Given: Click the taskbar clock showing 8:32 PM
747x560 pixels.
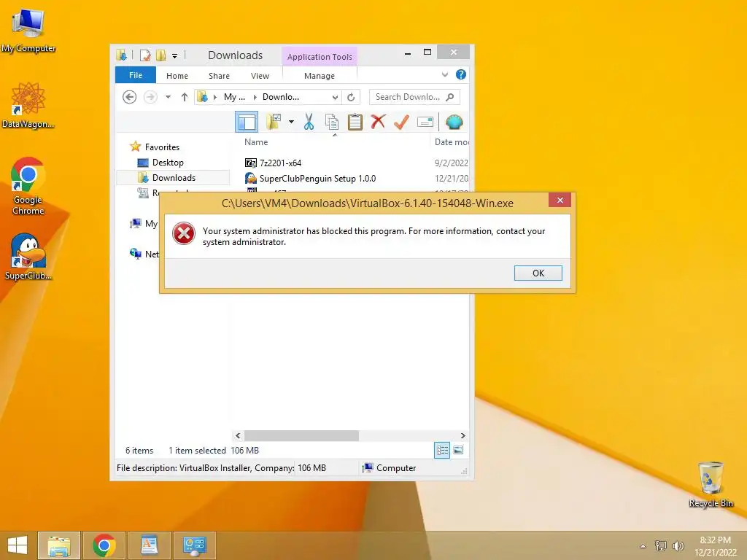Looking at the screenshot, I should click(x=716, y=546).
